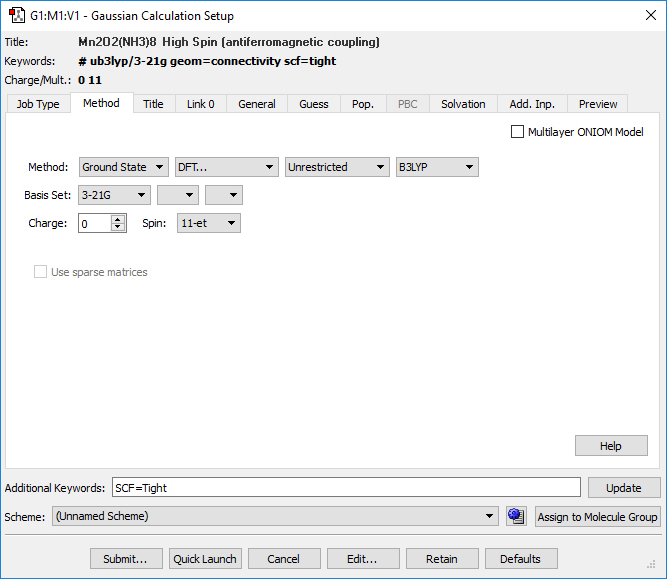
Task: Expand the Unnamed Scheme dropdown
Action: [275, 516]
